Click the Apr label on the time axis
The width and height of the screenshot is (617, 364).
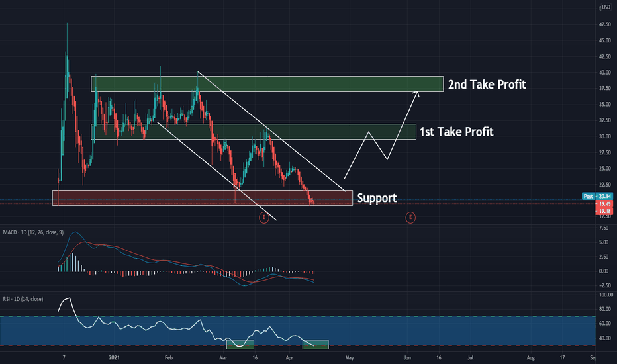tap(289, 357)
